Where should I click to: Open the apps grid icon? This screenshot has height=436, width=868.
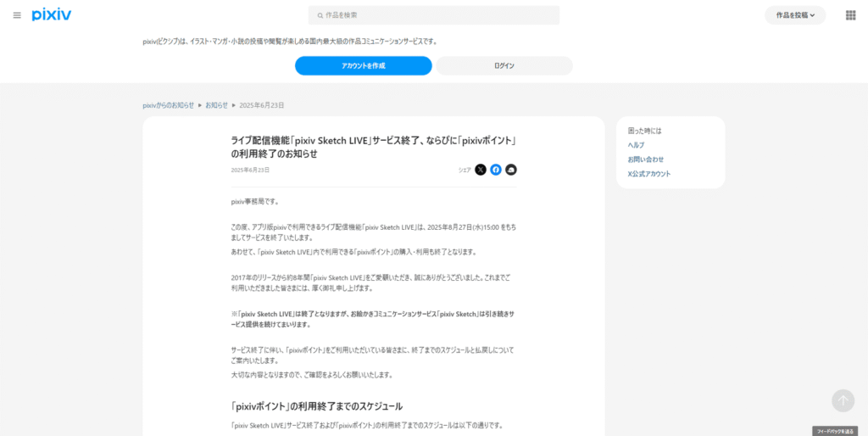coord(851,15)
